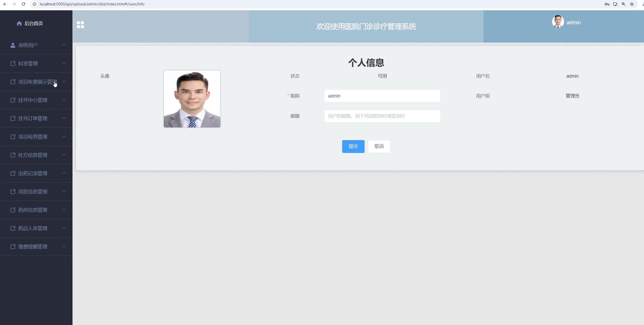Image resolution: width=644 pixels, height=325 pixels.
Task: Click the home icon beside 后台首页
Action: 19,23
